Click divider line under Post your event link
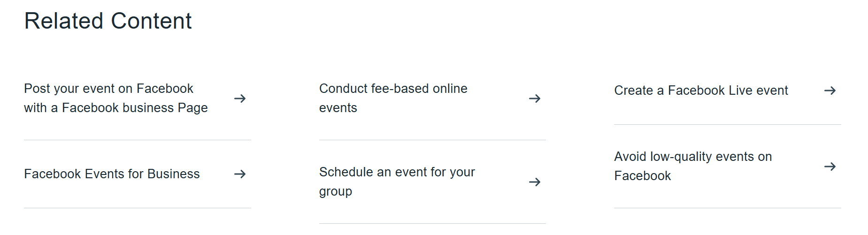Viewport: 868px width, 235px height. (138, 140)
